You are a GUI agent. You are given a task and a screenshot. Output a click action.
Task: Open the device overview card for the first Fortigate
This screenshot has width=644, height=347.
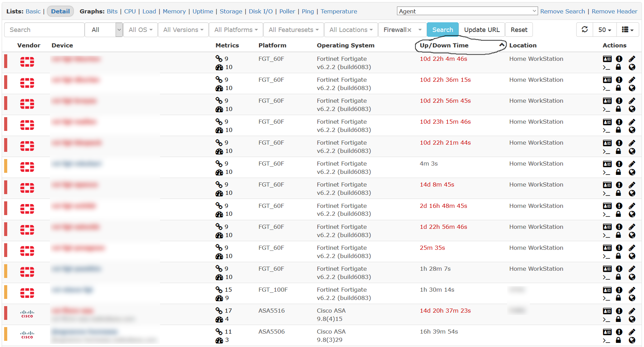pyautogui.click(x=607, y=59)
